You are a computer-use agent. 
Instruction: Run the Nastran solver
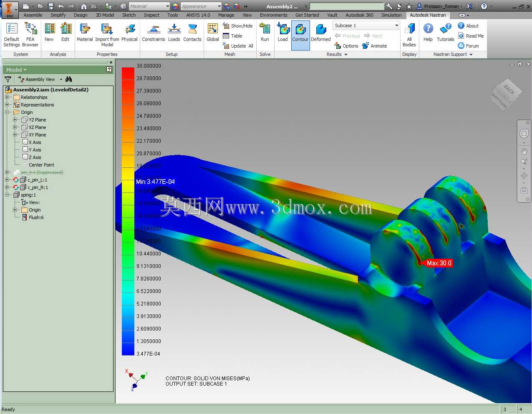click(x=265, y=33)
